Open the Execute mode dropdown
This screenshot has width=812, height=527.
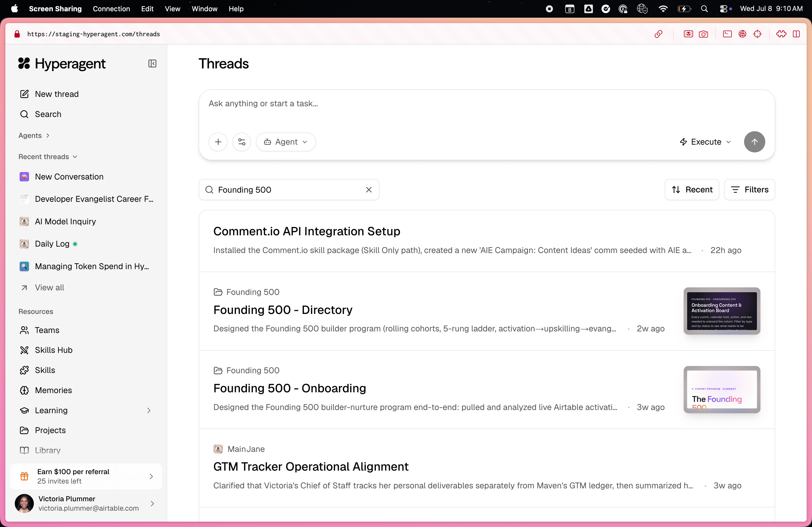pyautogui.click(x=705, y=142)
